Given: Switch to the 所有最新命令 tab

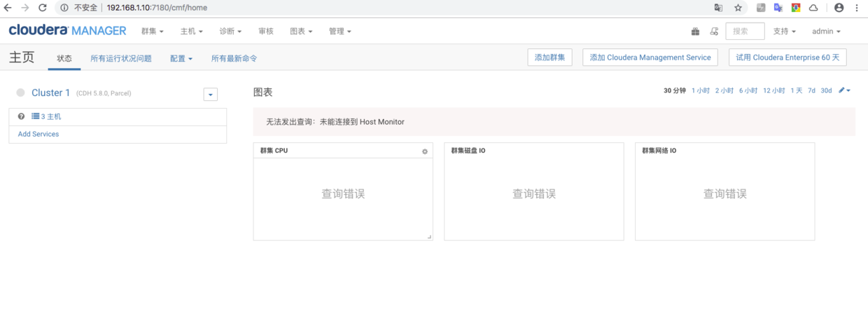Looking at the screenshot, I should pyautogui.click(x=234, y=58).
